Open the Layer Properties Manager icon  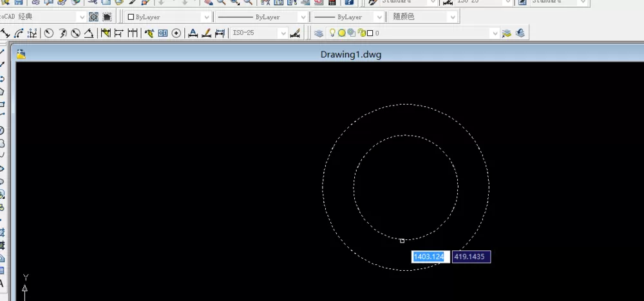[x=319, y=33]
